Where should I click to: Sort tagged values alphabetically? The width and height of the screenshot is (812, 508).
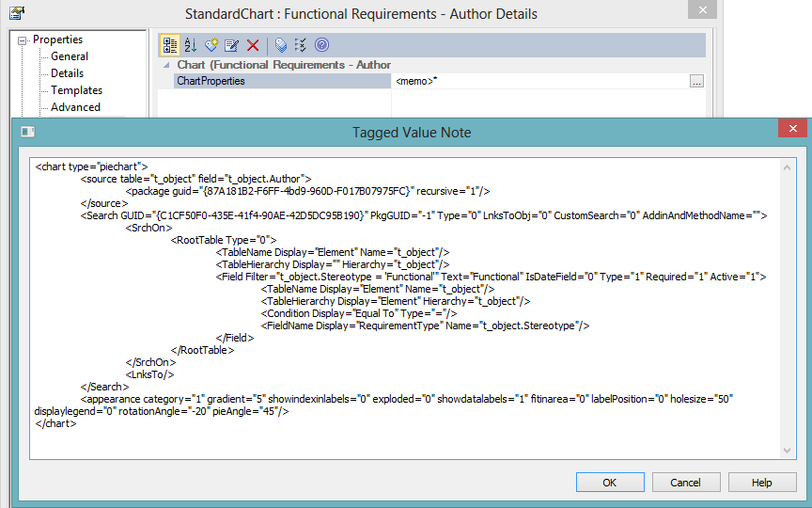(191, 45)
